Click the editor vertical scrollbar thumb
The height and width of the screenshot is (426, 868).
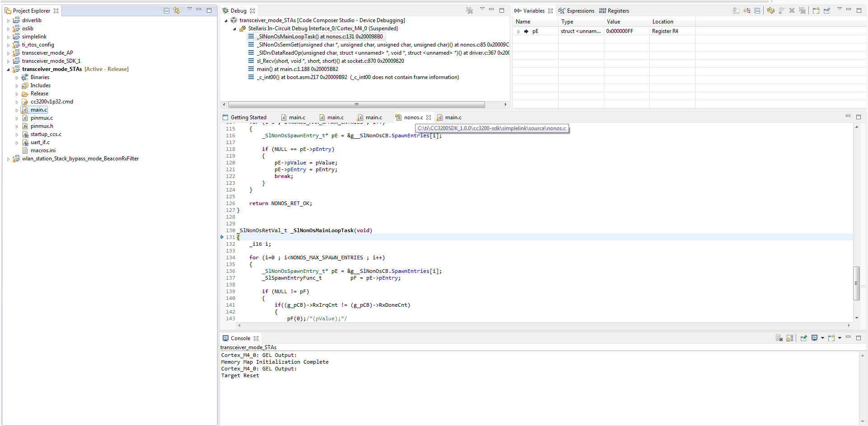856,283
